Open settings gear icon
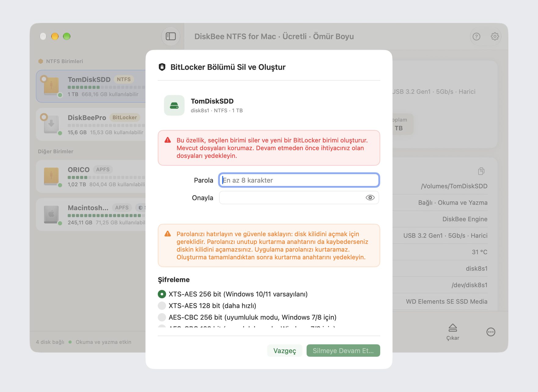 point(495,36)
